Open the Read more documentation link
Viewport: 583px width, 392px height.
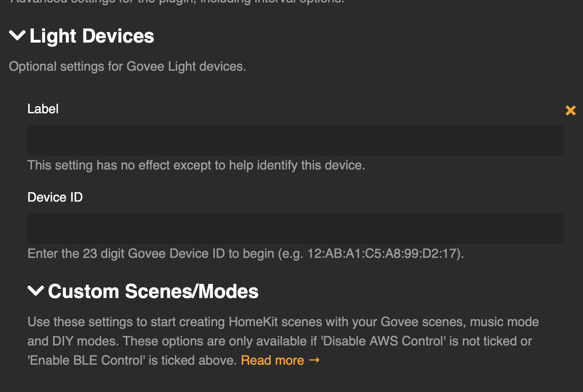click(x=271, y=360)
